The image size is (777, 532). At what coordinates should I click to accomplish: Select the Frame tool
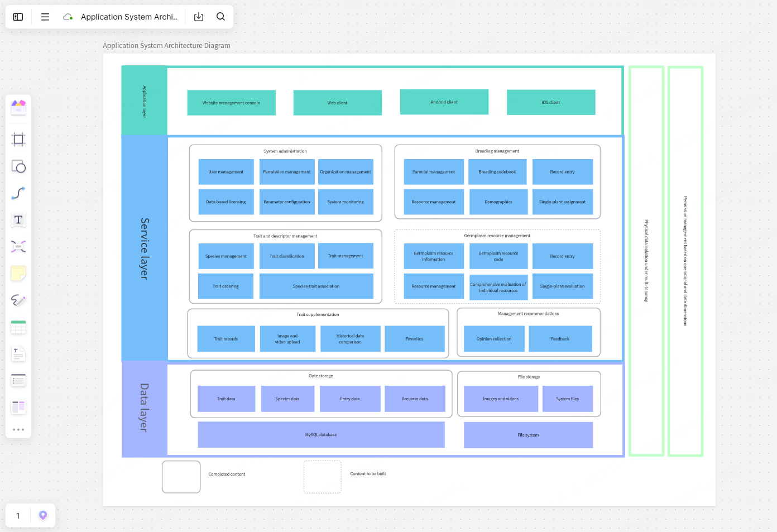(18, 139)
